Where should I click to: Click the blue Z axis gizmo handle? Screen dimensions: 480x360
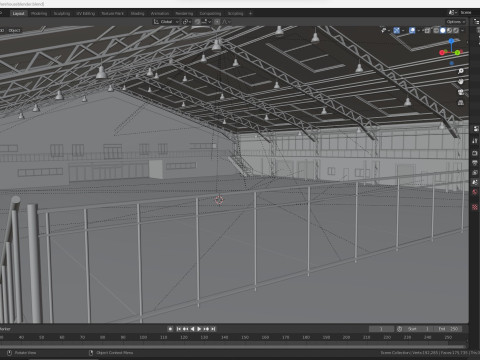click(451, 41)
